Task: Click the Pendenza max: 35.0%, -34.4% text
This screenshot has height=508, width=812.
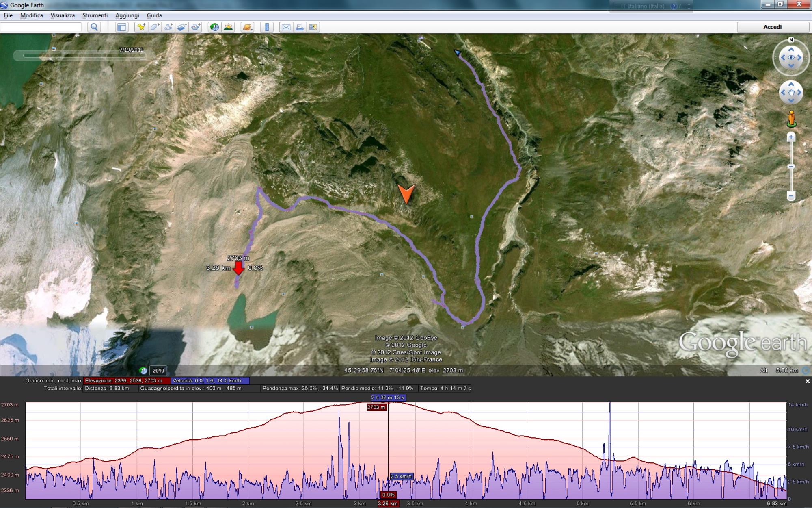Action: tap(300, 389)
